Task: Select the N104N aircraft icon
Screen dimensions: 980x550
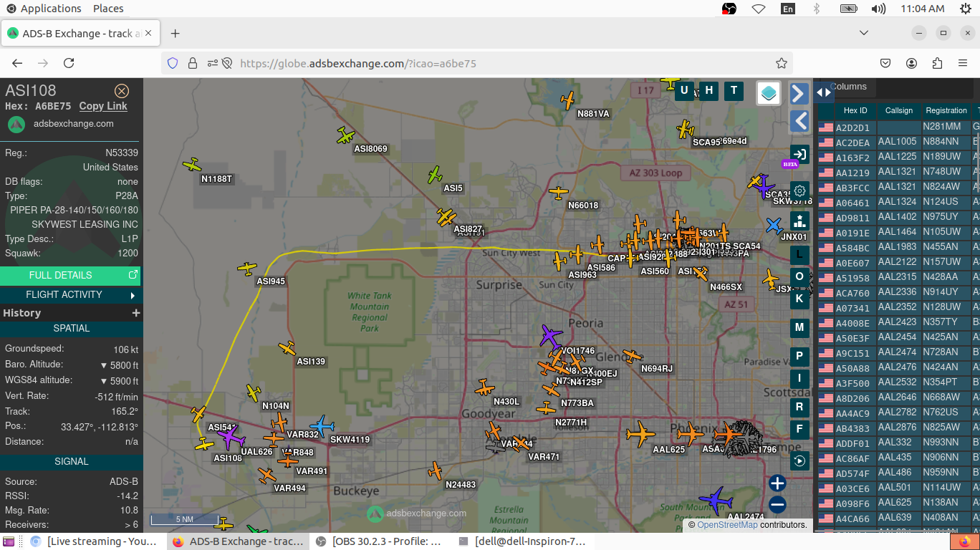Action: (254, 393)
